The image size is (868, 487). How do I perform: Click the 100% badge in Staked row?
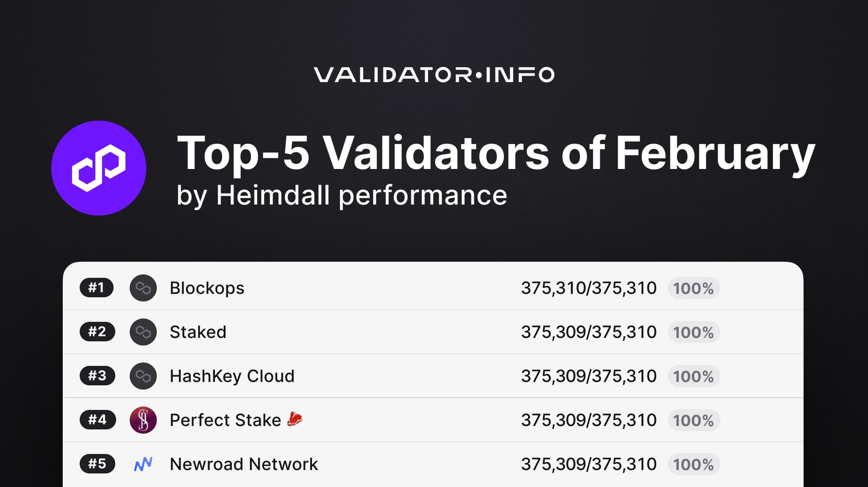(x=693, y=332)
